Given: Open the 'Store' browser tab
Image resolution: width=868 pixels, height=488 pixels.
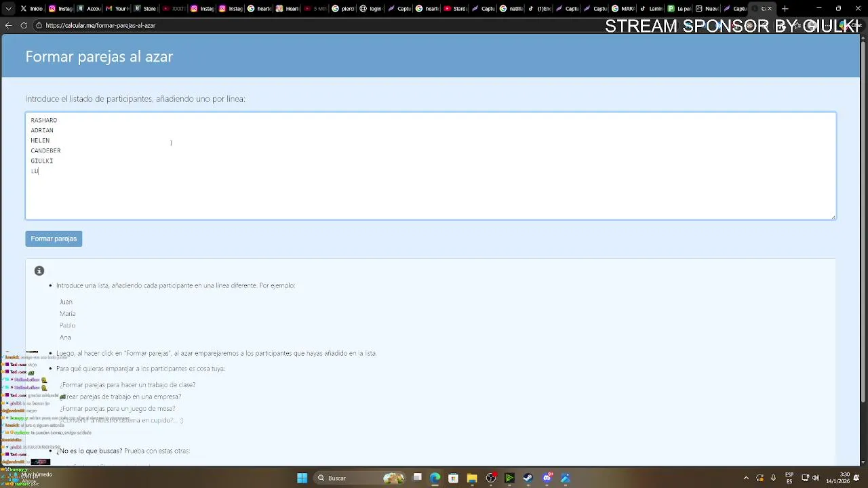Looking at the screenshot, I should coord(145,9).
